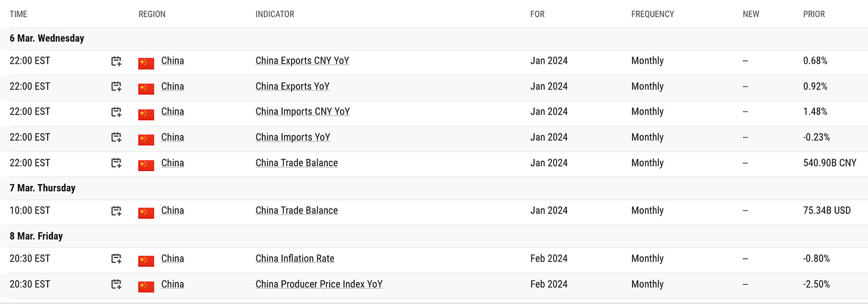Open China Trade Balance link with 75.34B USD prior

click(297, 210)
